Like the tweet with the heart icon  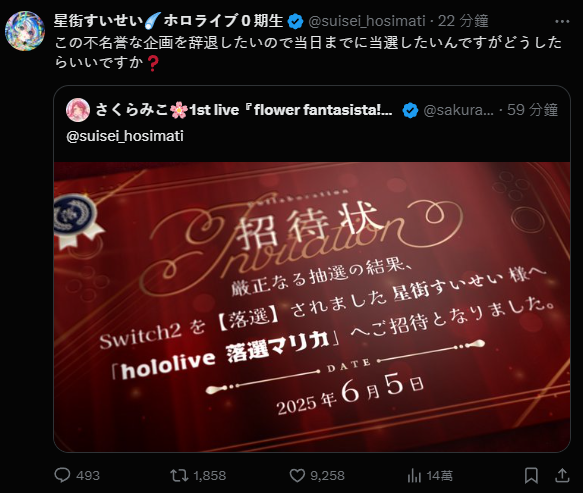(297, 475)
